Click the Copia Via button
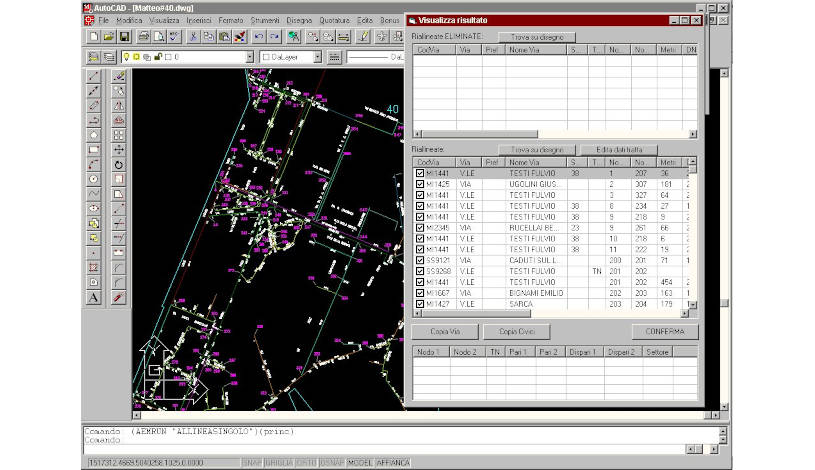The image size is (815, 470). point(444,331)
